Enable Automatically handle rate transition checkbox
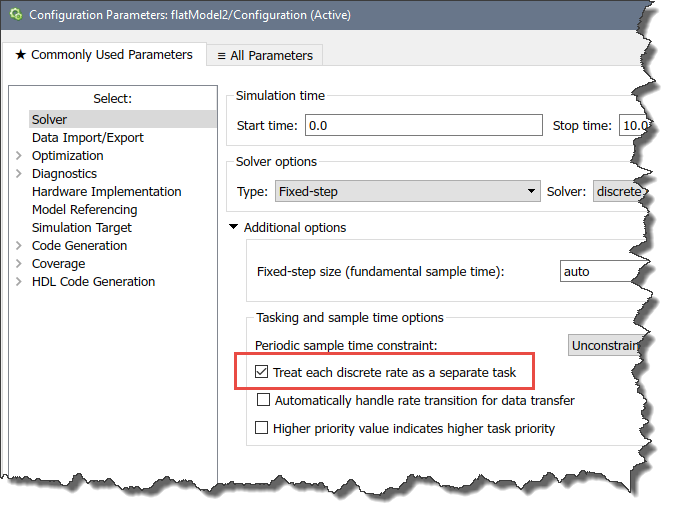 (263, 401)
